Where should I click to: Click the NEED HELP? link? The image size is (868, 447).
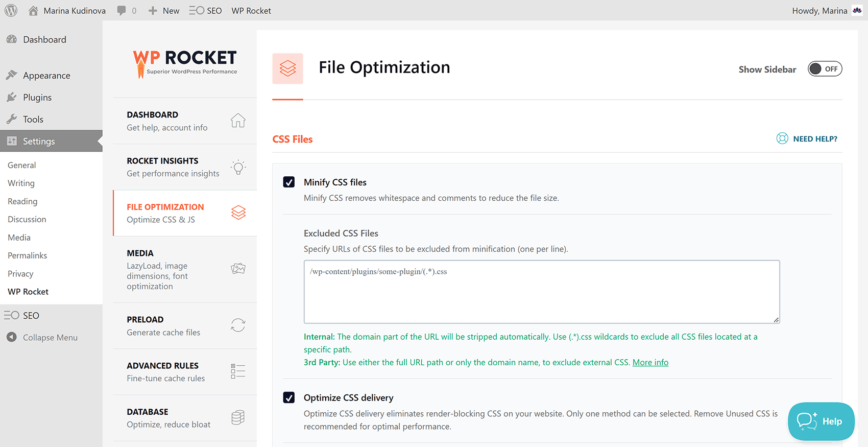815,138
